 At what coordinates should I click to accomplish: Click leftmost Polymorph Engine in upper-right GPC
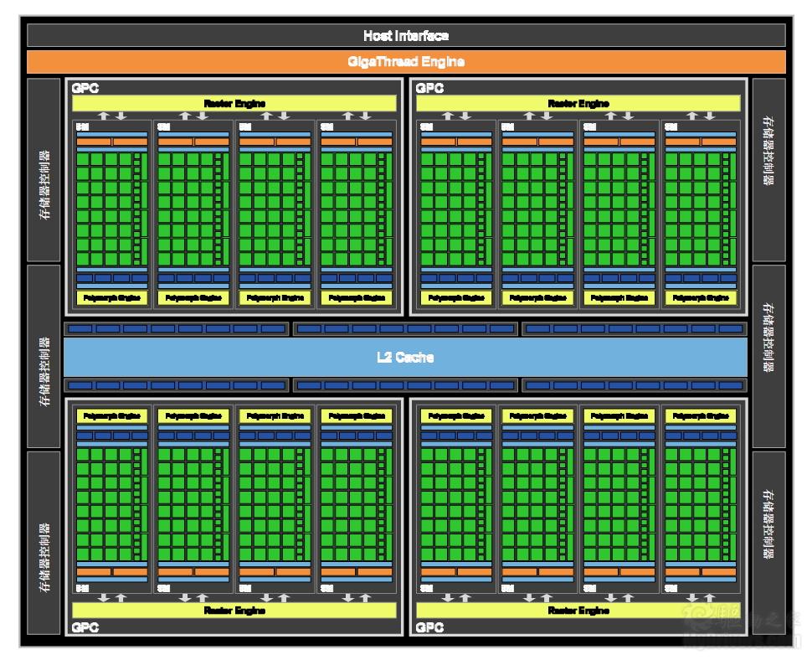[456, 298]
